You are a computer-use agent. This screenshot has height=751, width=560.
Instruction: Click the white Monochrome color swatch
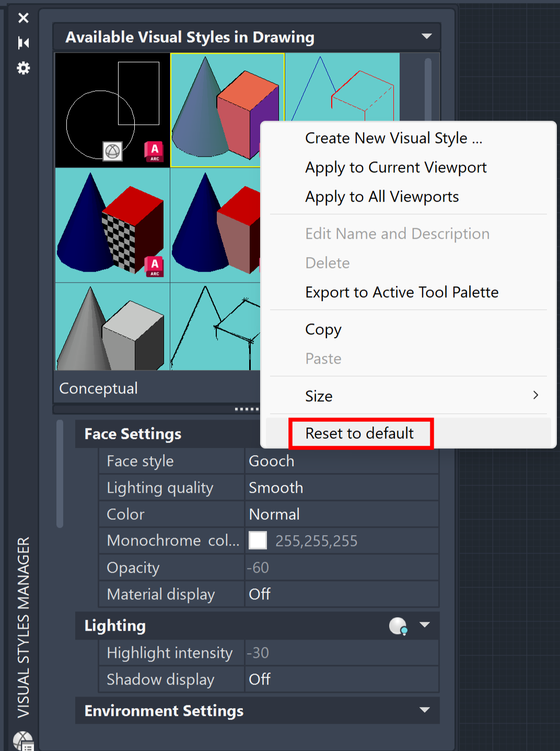pos(258,540)
